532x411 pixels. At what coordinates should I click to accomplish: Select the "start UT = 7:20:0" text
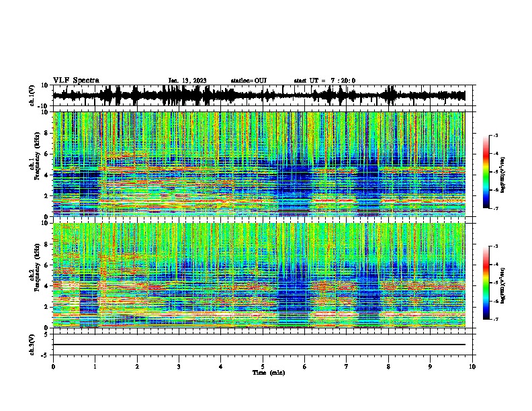click(324, 81)
